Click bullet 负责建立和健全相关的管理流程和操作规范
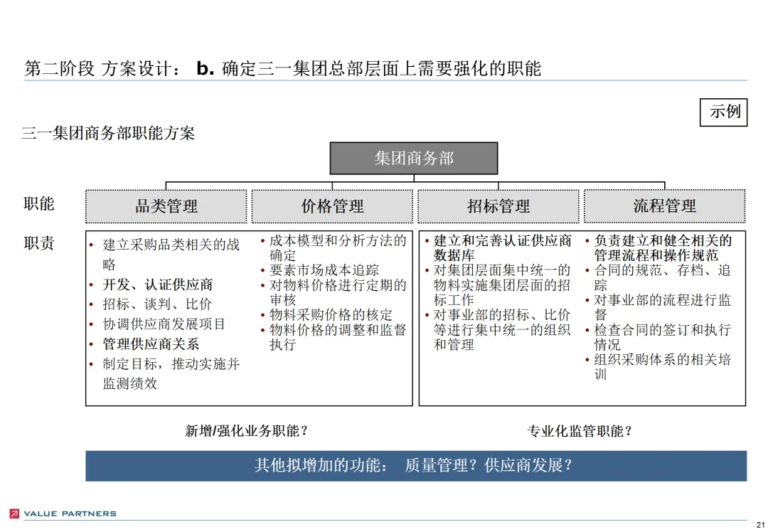 point(663,248)
